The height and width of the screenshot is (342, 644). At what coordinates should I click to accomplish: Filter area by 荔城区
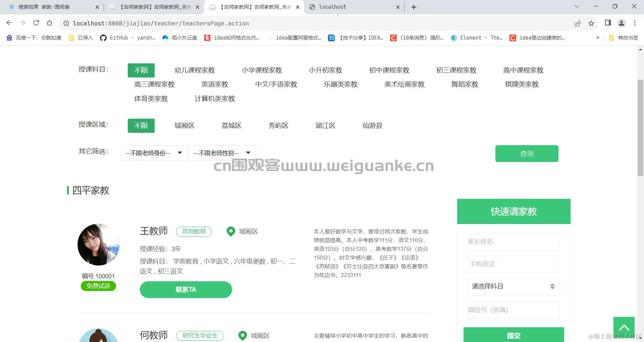tap(232, 126)
